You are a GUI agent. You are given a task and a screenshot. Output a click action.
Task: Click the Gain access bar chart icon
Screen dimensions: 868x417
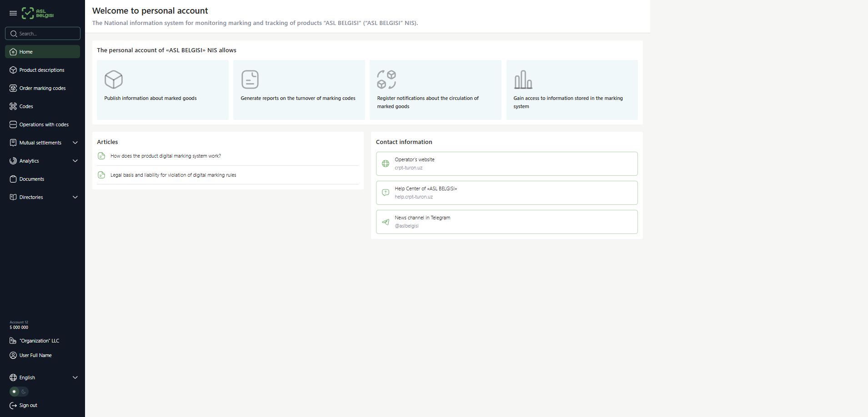[523, 79]
